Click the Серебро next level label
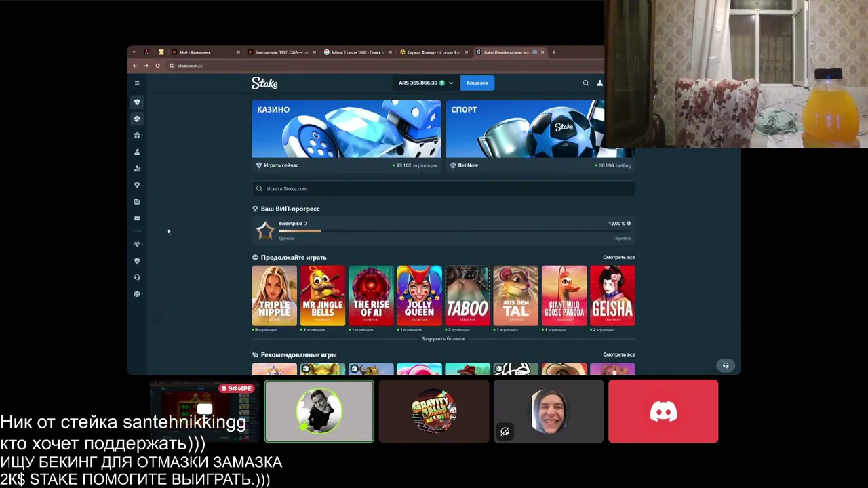This screenshot has height=488, width=868. 622,239
